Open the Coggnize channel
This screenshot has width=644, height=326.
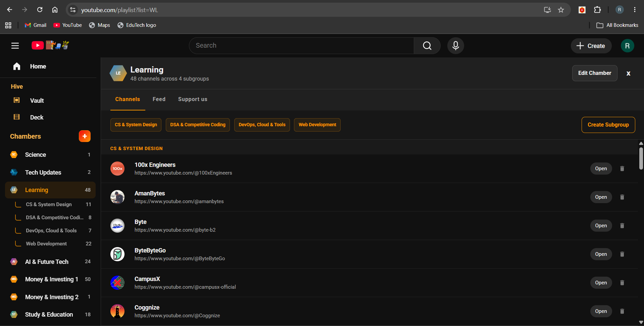pyautogui.click(x=601, y=311)
